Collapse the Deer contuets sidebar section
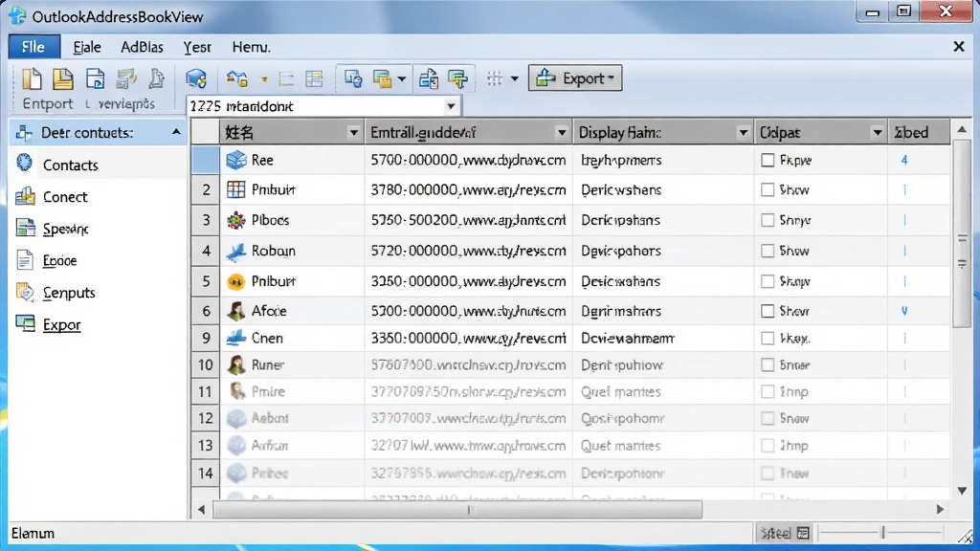This screenshot has width=980, height=551. click(176, 132)
